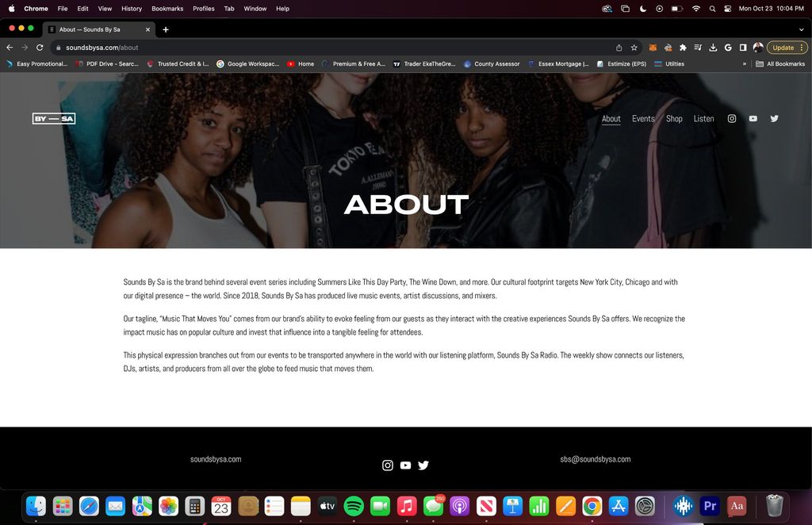
Task: Click the footer Twitter icon
Action: [x=423, y=466]
